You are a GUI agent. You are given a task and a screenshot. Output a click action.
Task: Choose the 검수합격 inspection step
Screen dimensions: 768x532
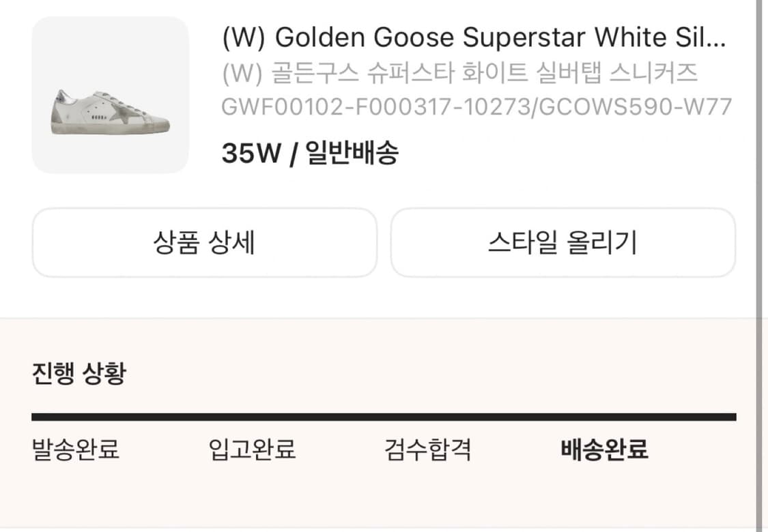pyautogui.click(x=428, y=450)
